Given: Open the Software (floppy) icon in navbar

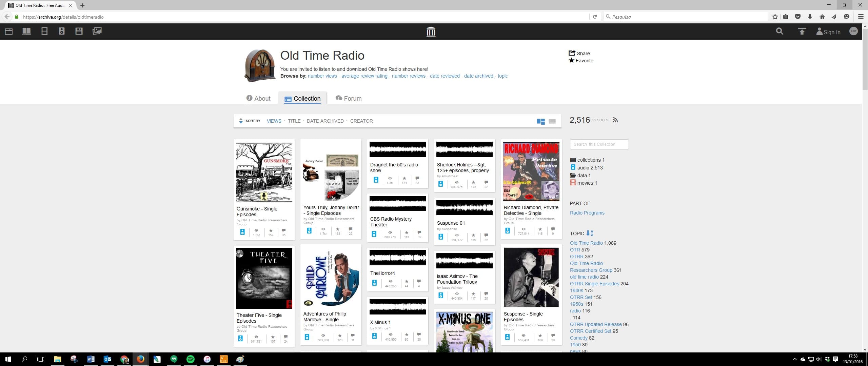Looking at the screenshot, I should coord(79,32).
